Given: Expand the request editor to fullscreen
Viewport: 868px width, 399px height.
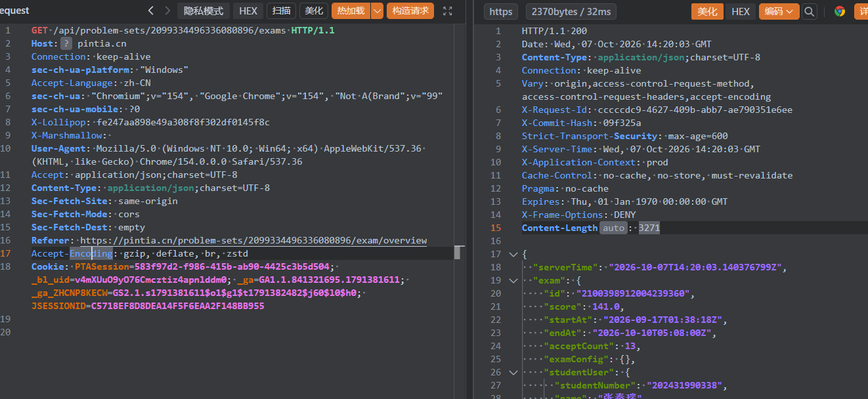Looking at the screenshot, I should [x=448, y=10].
